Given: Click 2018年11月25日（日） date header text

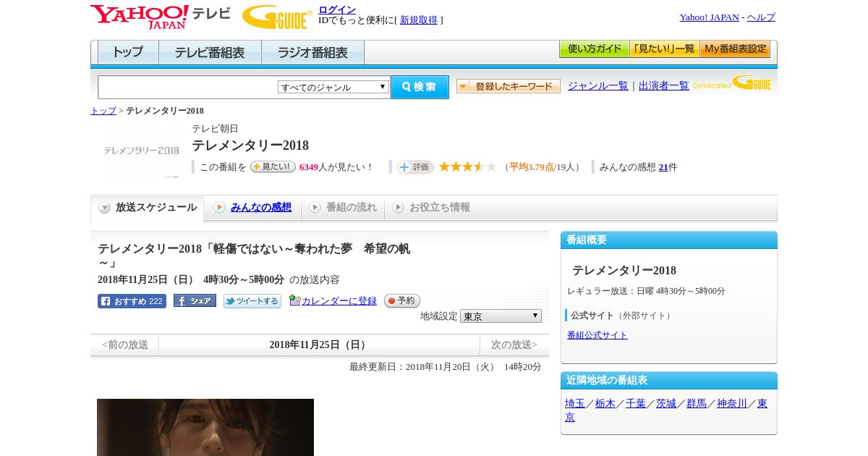Looking at the screenshot, I should tap(319, 345).
